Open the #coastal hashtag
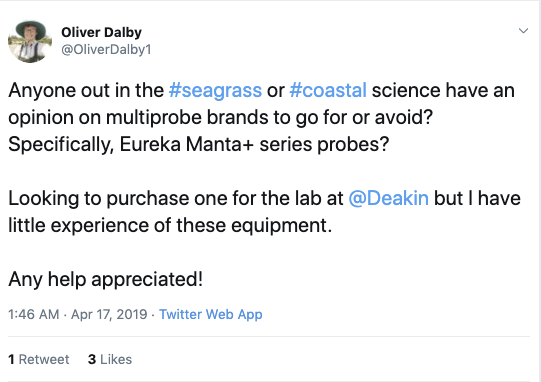 coord(328,90)
